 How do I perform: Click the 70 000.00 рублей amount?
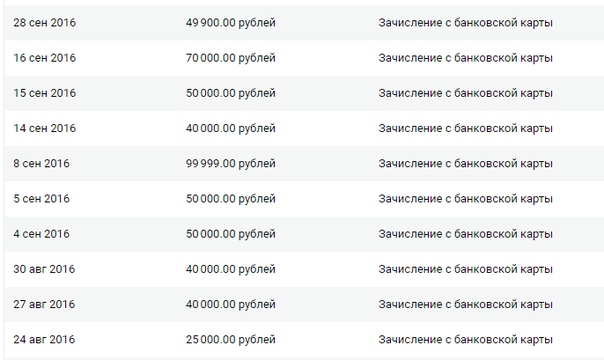pos(230,58)
